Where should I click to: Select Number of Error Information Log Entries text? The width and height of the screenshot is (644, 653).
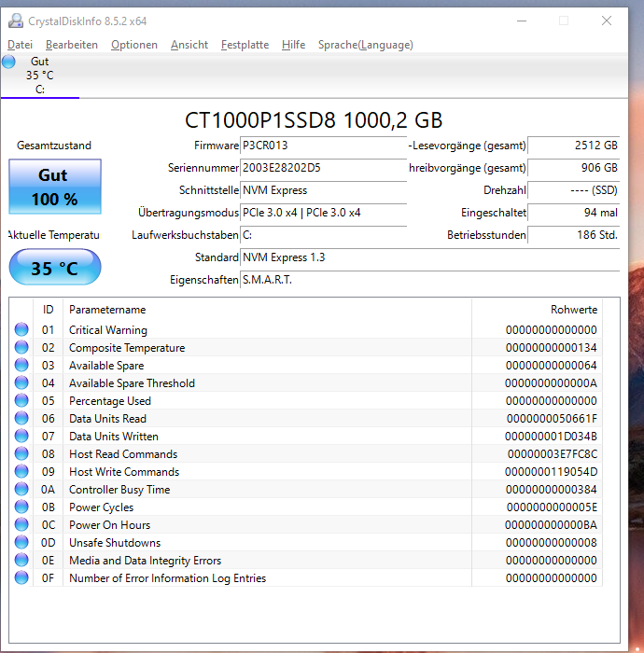coord(167,578)
